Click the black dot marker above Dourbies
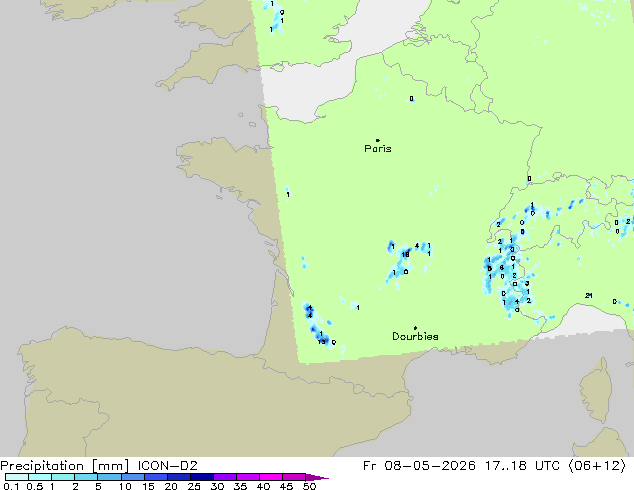This screenshot has height=490, width=634. (x=415, y=328)
